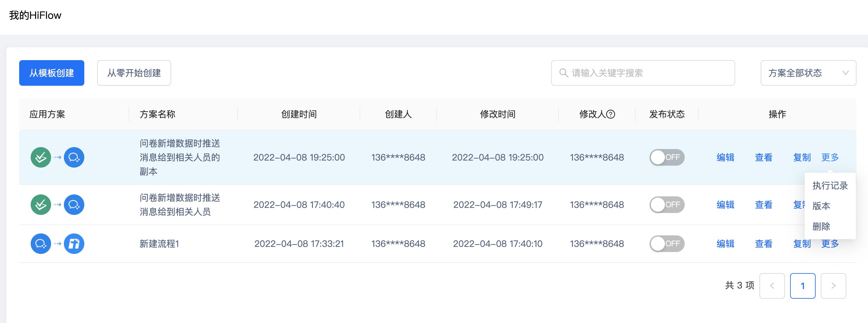The width and height of the screenshot is (868, 323).
Task: Click the green checkmark icon in the 17:40:40 row
Action: point(41,205)
